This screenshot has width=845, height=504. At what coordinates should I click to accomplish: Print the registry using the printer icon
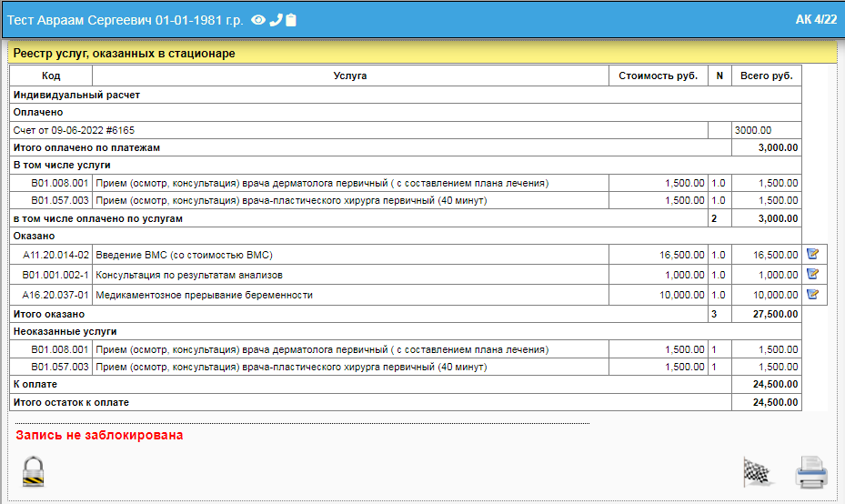tap(811, 472)
